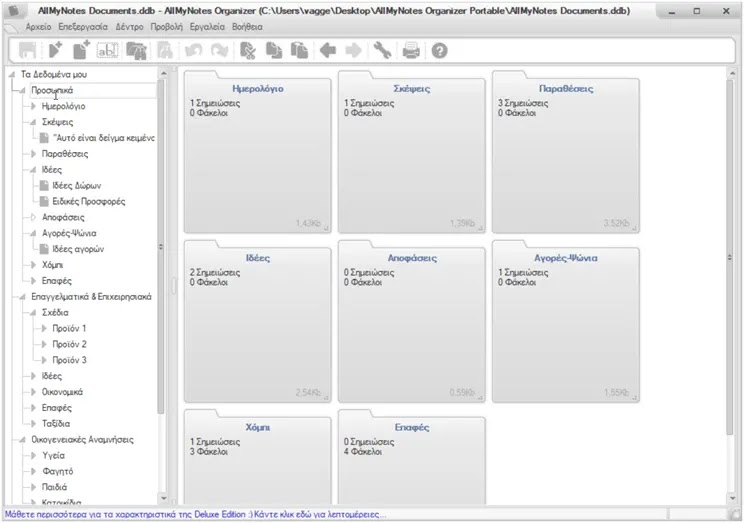Collapse the Επαγγελματικά & Επιχειρησιακά node
The width and height of the screenshot is (744, 523).
[x=22, y=297]
